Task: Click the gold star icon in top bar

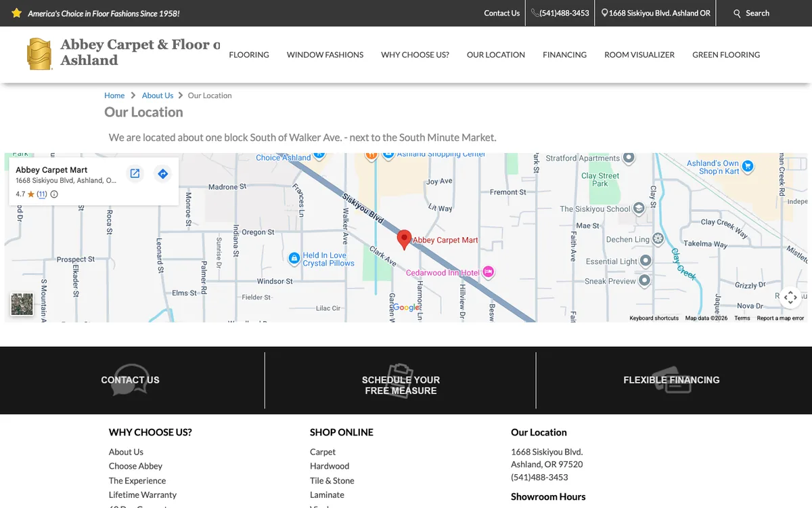Action: (17, 13)
